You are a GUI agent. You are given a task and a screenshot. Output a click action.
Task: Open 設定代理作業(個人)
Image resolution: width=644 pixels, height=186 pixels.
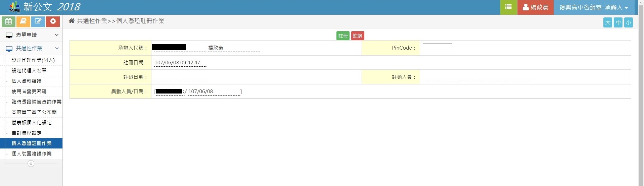[x=33, y=60]
